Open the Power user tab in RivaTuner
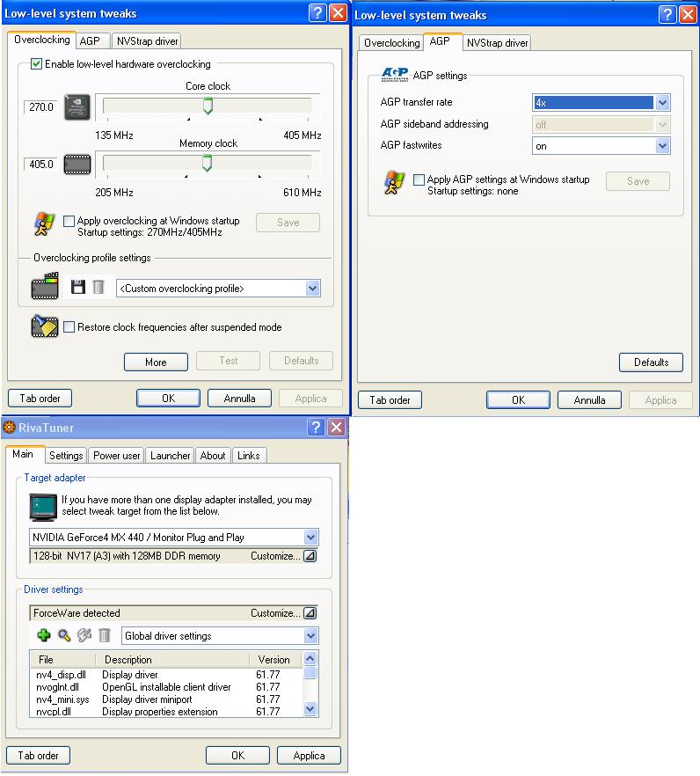This screenshot has height=776, width=700. pyautogui.click(x=116, y=456)
